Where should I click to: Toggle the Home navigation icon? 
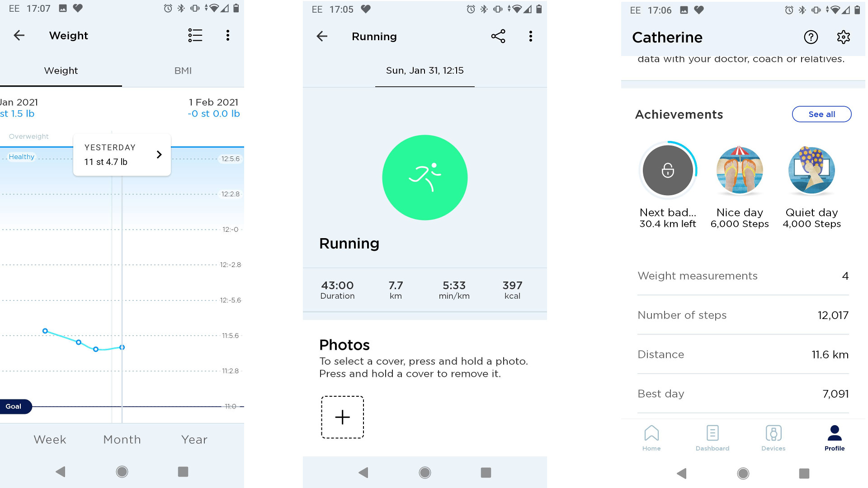click(x=651, y=437)
